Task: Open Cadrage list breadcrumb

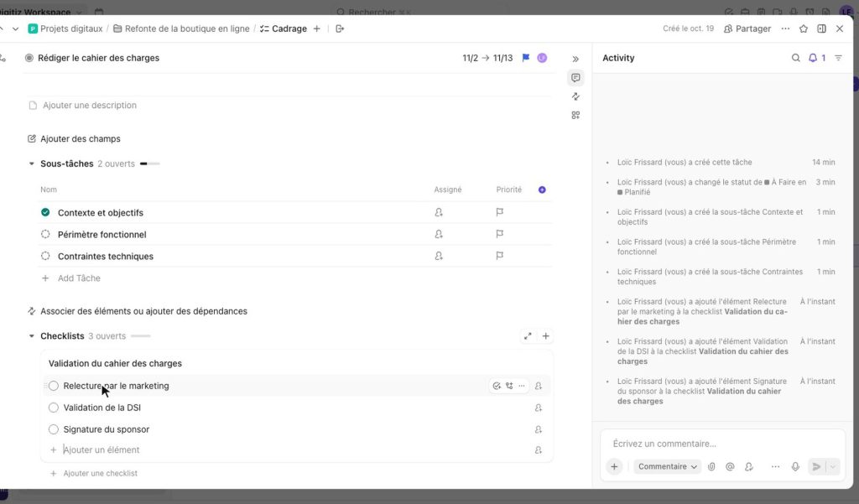Action: pyautogui.click(x=284, y=29)
